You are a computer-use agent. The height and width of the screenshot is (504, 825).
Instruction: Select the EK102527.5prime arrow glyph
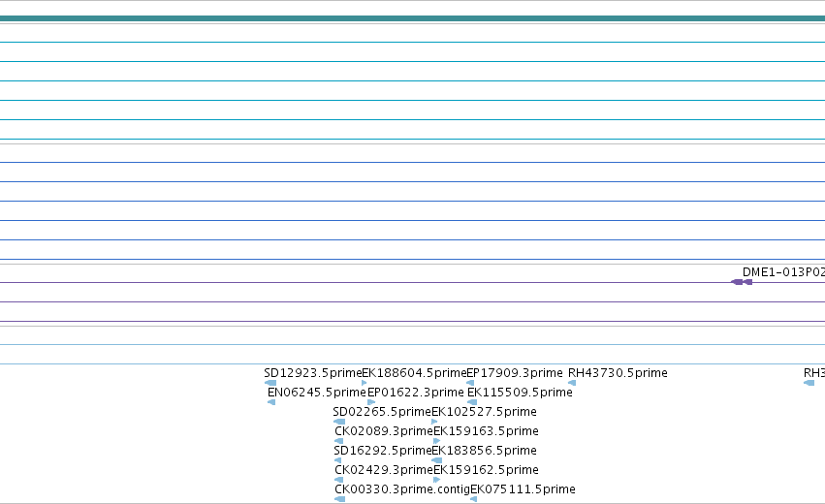coord(434,422)
